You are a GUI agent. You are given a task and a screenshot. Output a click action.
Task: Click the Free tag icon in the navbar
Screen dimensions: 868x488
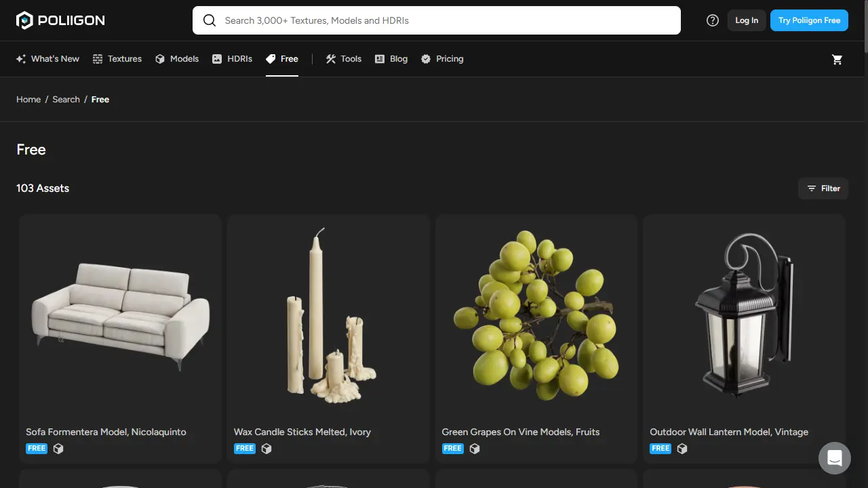pos(271,59)
